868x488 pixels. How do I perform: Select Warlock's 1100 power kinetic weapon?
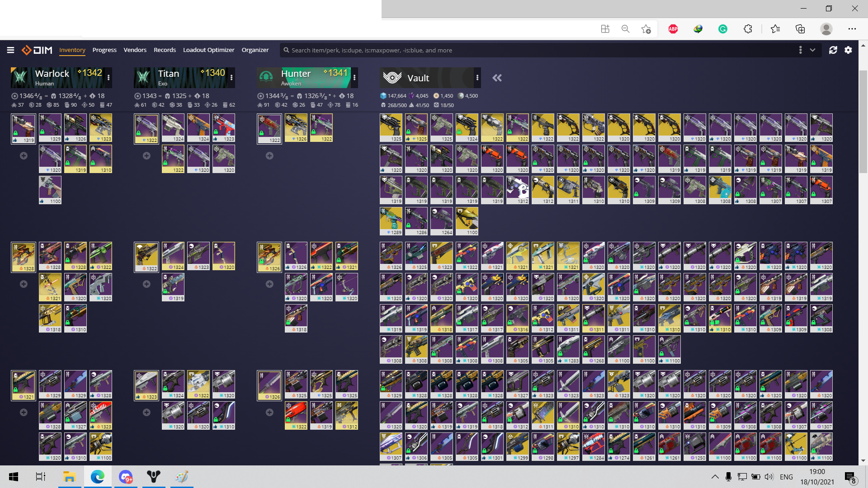50,190
